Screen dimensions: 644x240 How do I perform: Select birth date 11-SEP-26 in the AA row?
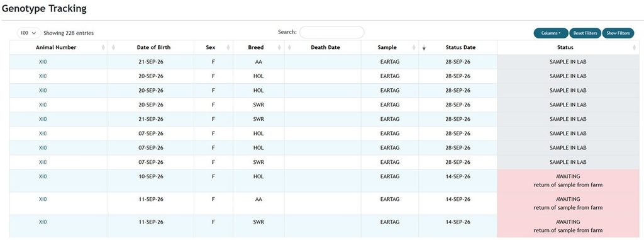point(151,199)
